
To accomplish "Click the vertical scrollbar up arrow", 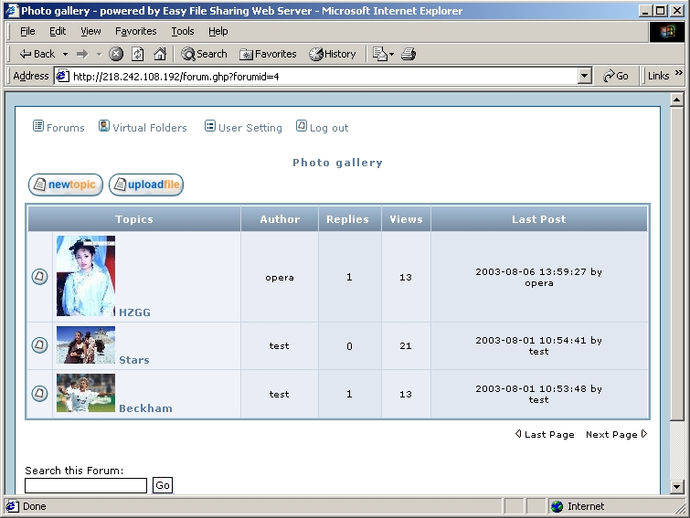I will (x=676, y=100).
